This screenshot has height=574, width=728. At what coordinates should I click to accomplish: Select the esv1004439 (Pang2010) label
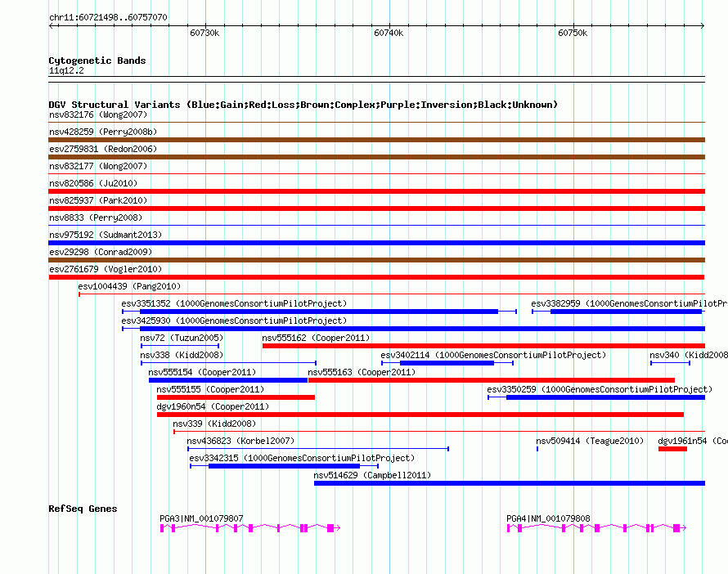pyautogui.click(x=129, y=286)
